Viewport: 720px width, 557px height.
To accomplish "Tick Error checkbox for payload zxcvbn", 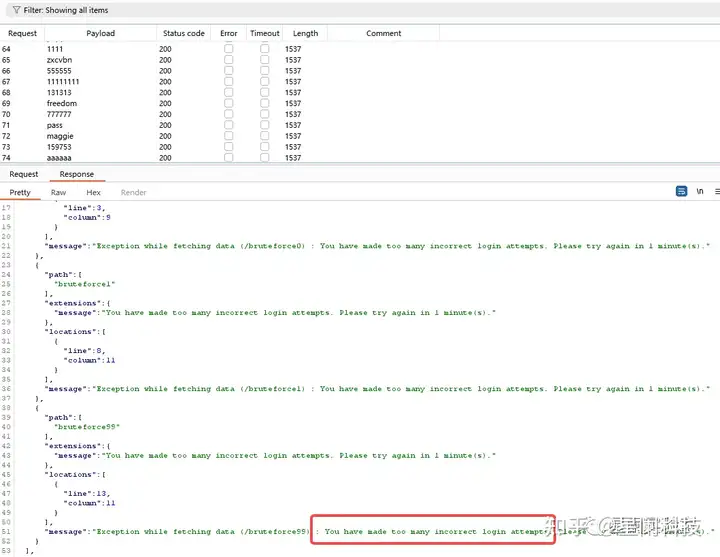I will [x=229, y=60].
